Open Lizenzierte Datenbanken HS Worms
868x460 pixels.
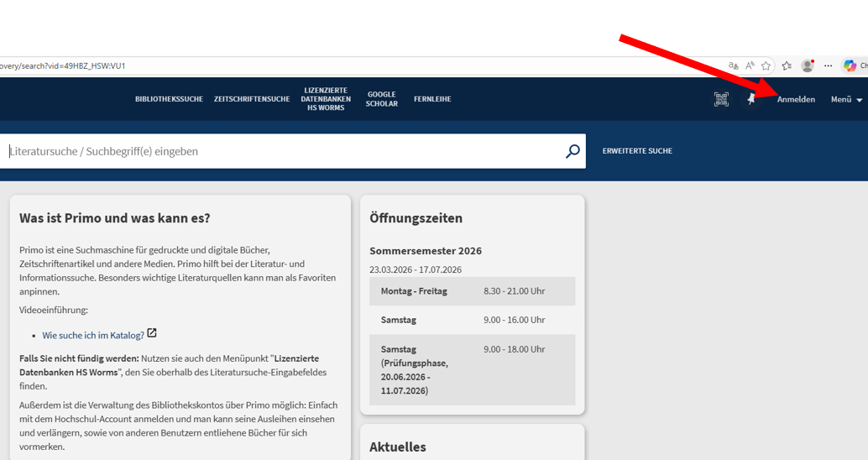coord(326,99)
